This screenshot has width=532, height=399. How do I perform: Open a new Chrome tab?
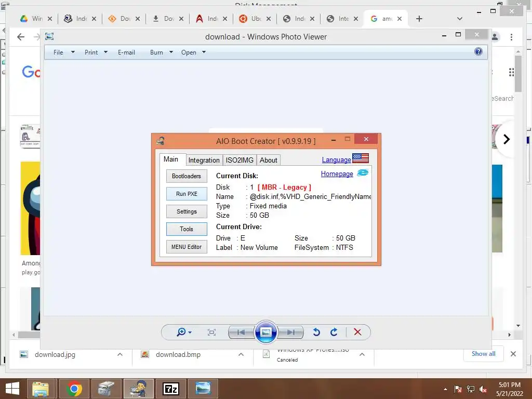(419, 19)
